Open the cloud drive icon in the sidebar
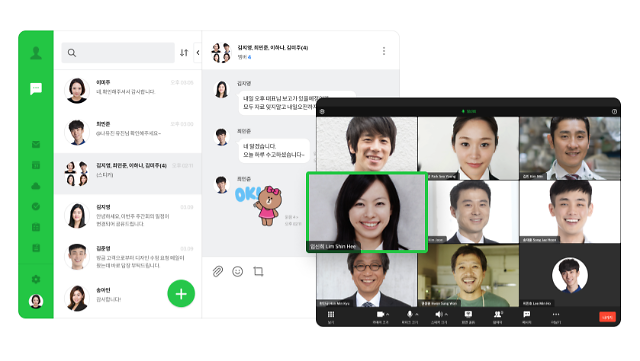Viewport: 640px width, 361px height. tap(36, 186)
